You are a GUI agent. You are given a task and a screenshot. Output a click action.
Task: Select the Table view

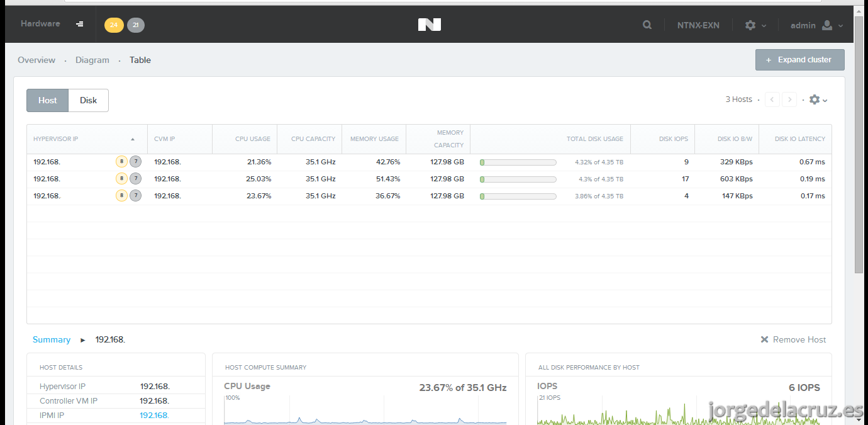[140, 60]
